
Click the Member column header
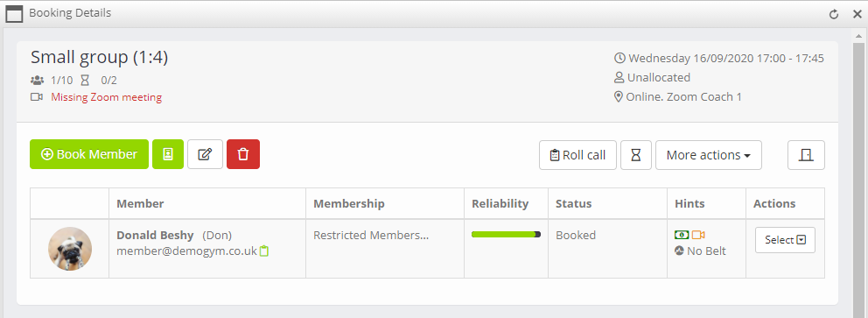pyautogui.click(x=140, y=203)
